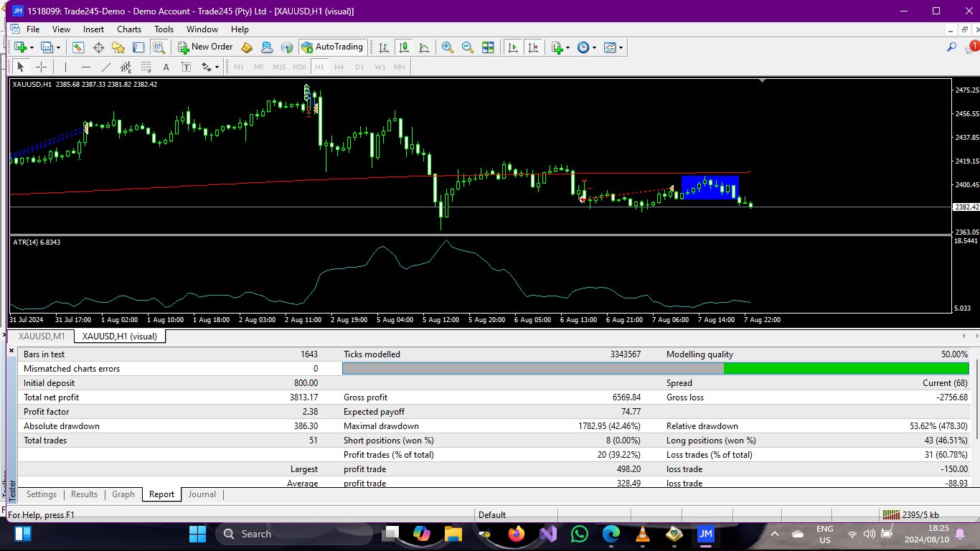Open the Data Window crosshair-circle icon
Image resolution: width=980 pixels, height=551 pixels.
(98, 47)
